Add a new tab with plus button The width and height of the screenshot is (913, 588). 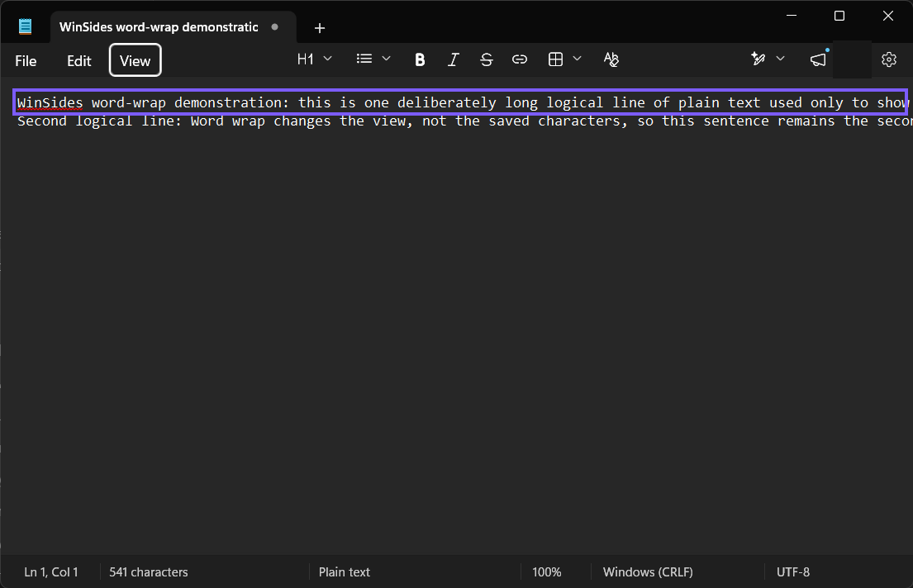(319, 28)
